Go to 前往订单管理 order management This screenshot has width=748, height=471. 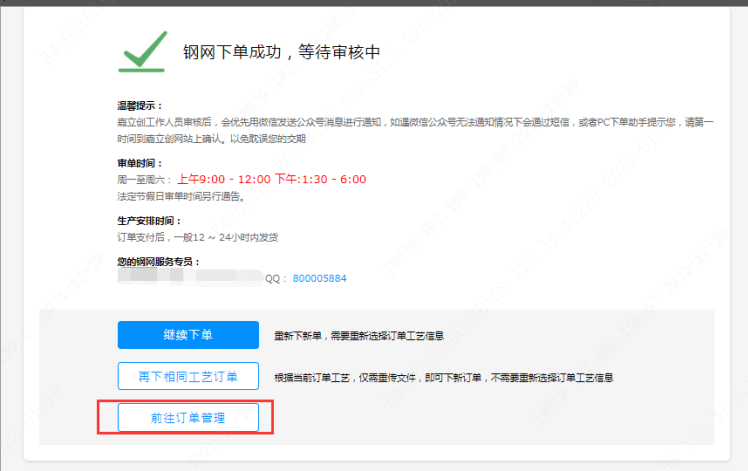188,418
